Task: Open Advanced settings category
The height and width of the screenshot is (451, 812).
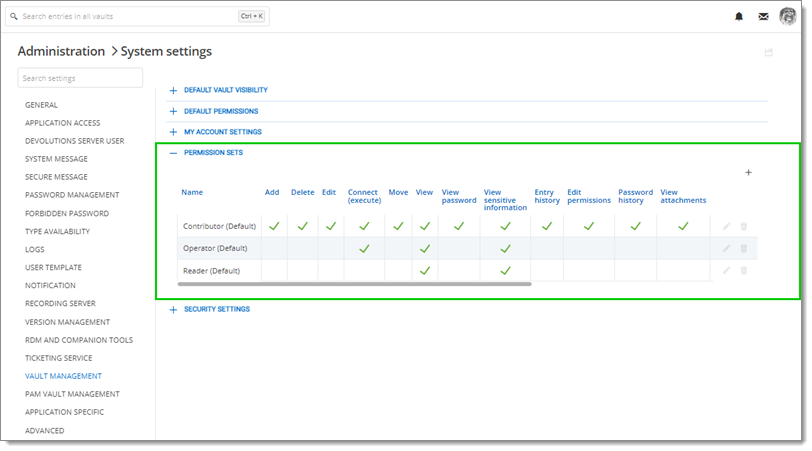Action: click(x=45, y=431)
